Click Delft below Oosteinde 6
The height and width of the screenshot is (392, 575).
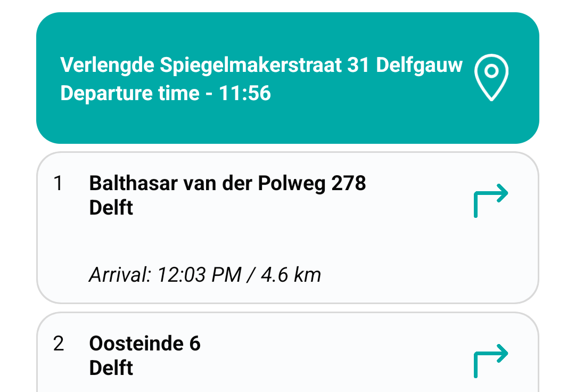pyautogui.click(x=111, y=368)
